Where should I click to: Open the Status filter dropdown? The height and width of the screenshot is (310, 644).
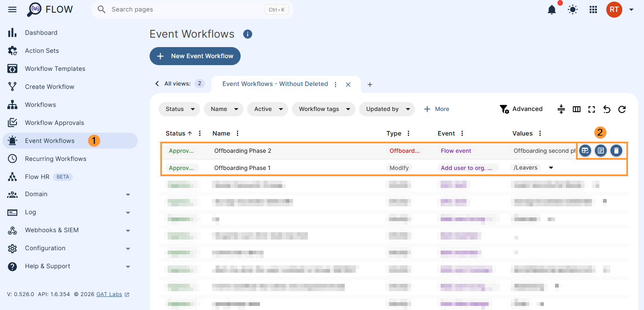(x=180, y=109)
